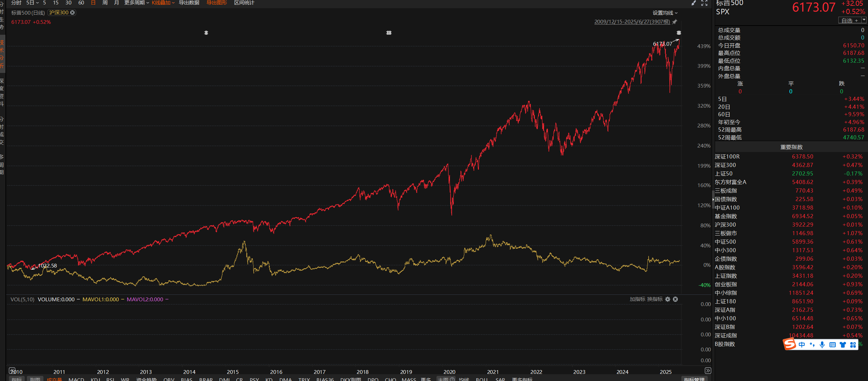The image size is (868, 381).
Task: Open 区间统计 range statistics
Action: [244, 3]
